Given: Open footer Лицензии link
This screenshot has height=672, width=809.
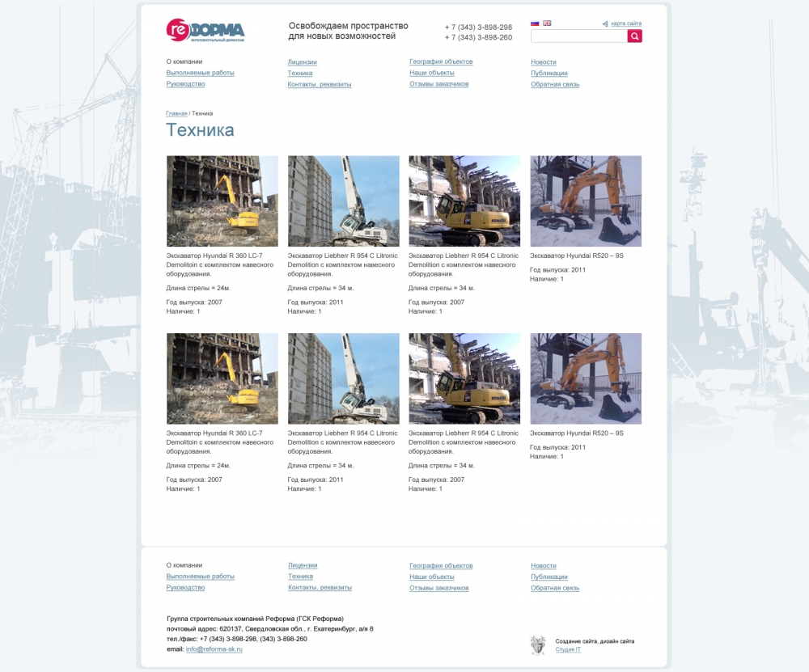Looking at the screenshot, I should [x=303, y=565].
